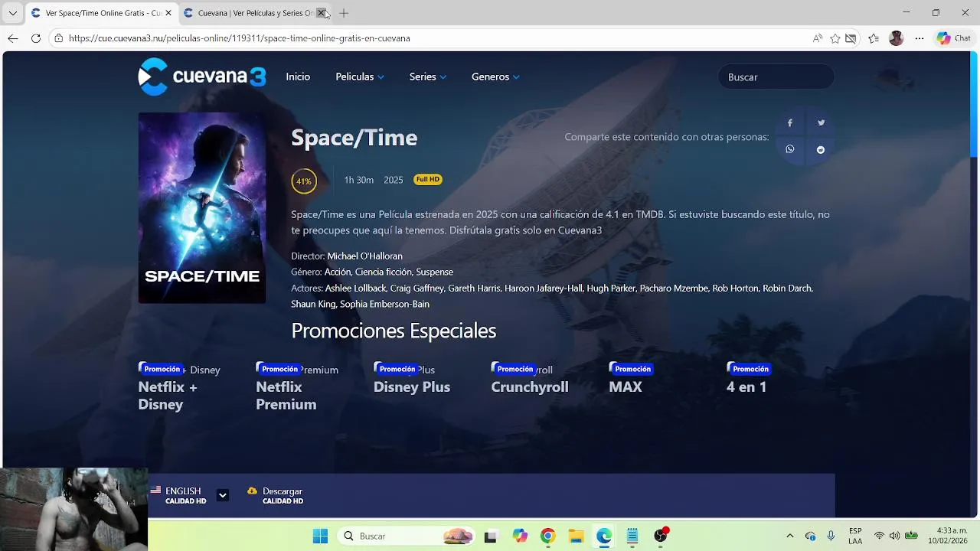Open Task View from taskbar
Viewport: 980px width, 551px height.
point(491,536)
